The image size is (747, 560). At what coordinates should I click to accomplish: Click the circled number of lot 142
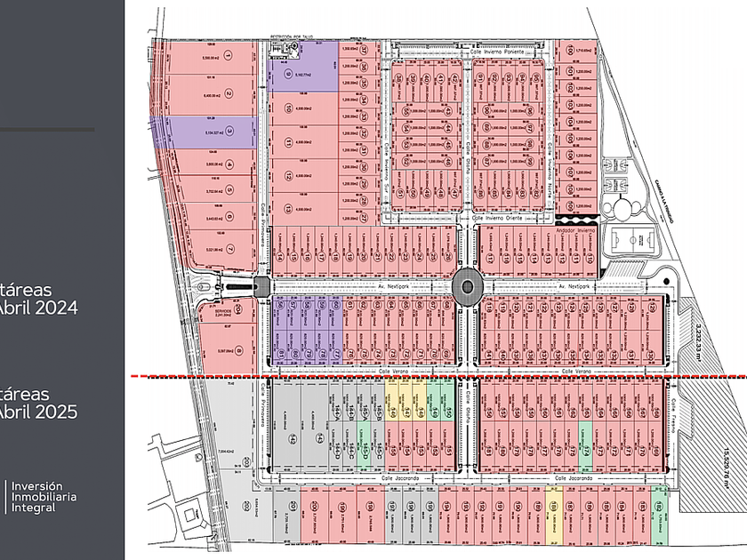tap(293, 439)
